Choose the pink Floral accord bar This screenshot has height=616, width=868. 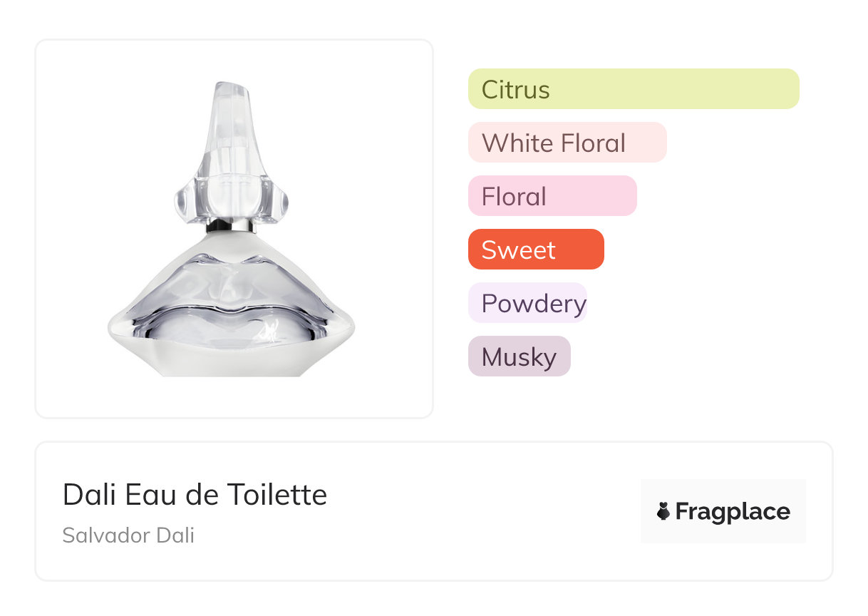click(x=552, y=196)
